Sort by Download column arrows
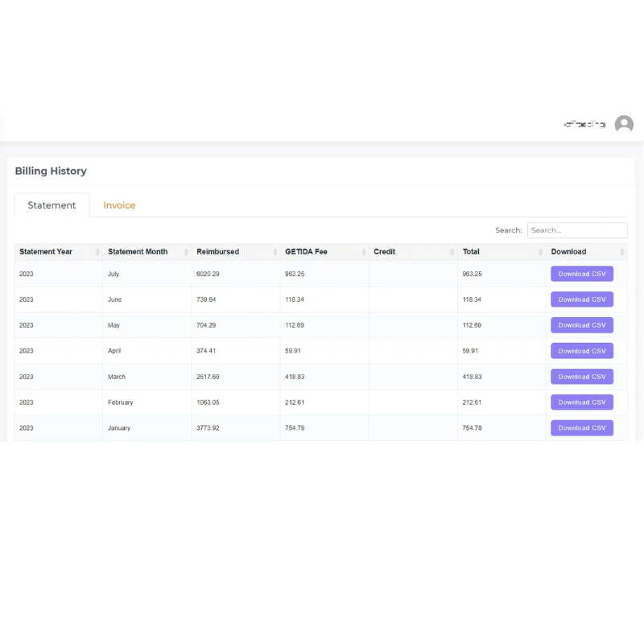 click(x=621, y=252)
